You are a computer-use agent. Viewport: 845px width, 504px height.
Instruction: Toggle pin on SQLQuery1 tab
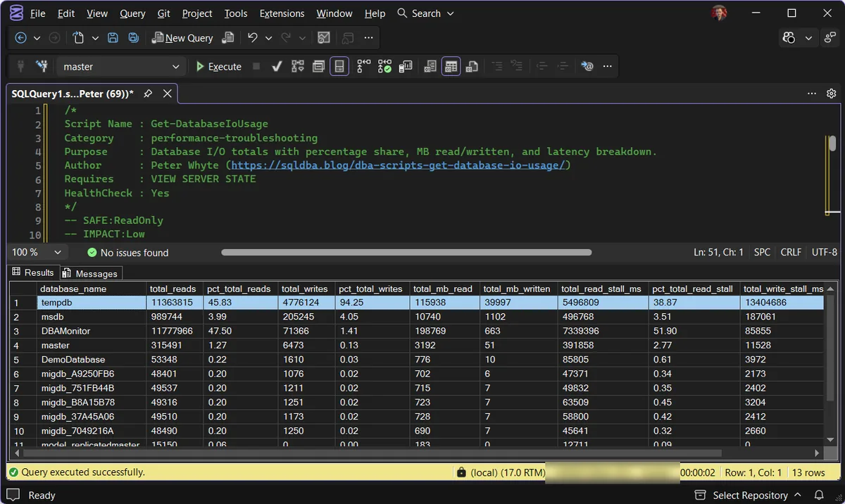point(148,93)
